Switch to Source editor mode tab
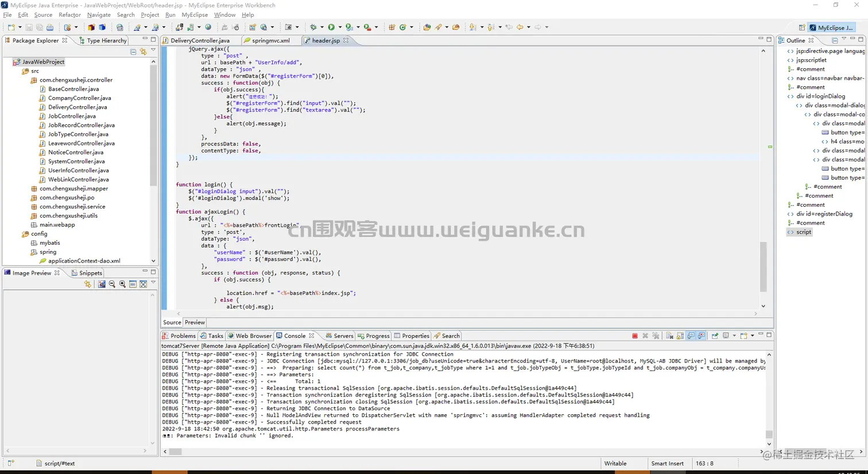 pos(172,322)
